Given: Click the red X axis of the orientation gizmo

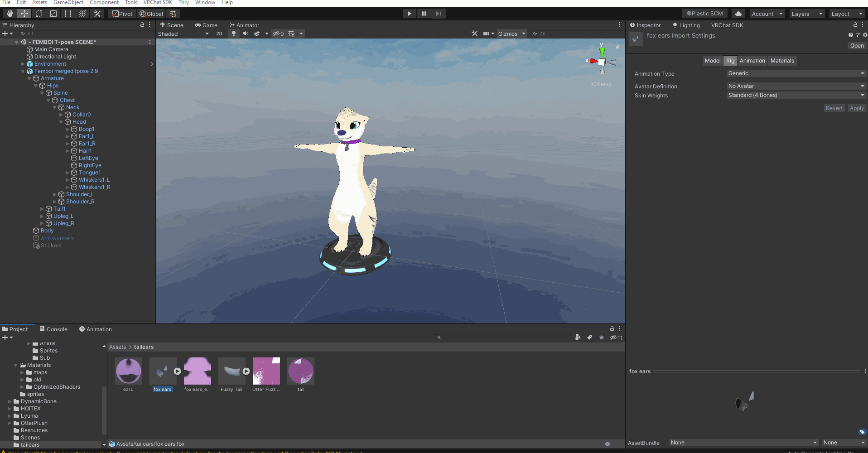Looking at the screenshot, I should [593, 61].
